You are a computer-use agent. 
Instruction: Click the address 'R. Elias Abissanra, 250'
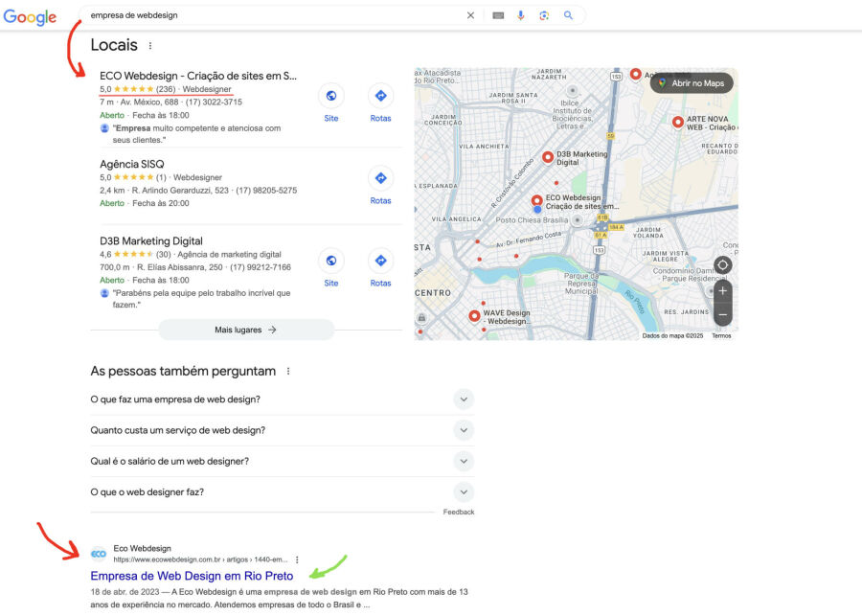coord(180,267)
